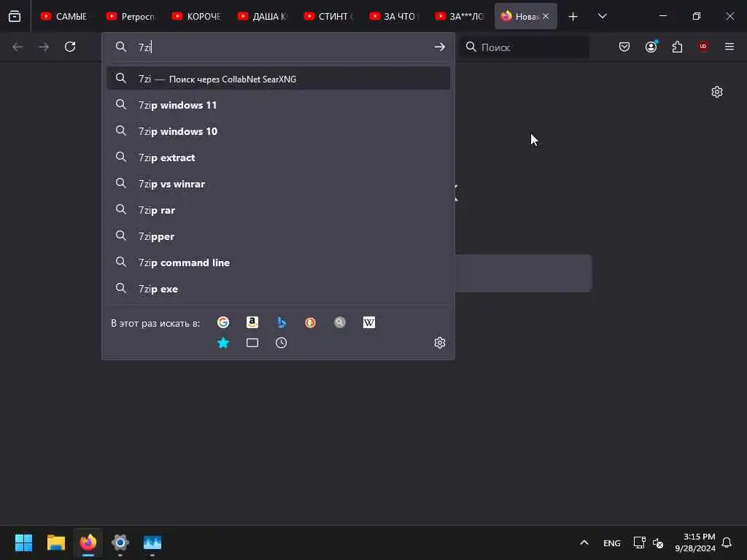Viewport: 747px width, 560px height.
Task: Switch to the САМЫЕ YouTube tab
Action: tap(64, 16)
